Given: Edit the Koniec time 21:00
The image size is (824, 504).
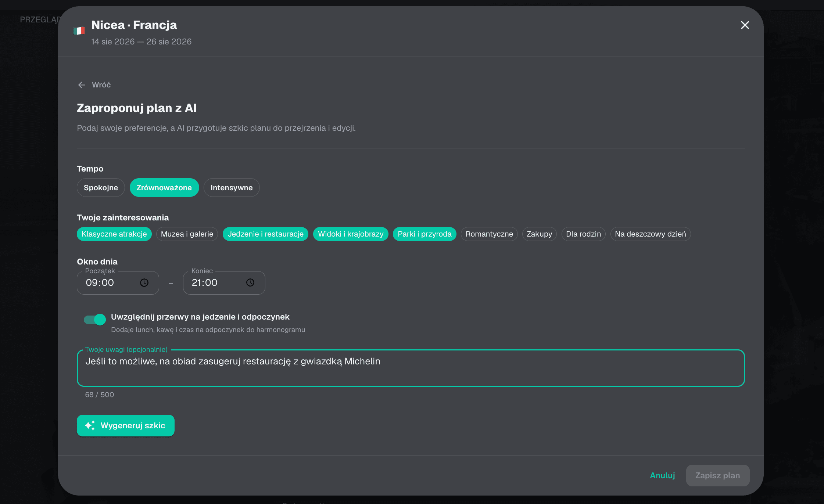Looking at the screenshot, I should point(204,282).
